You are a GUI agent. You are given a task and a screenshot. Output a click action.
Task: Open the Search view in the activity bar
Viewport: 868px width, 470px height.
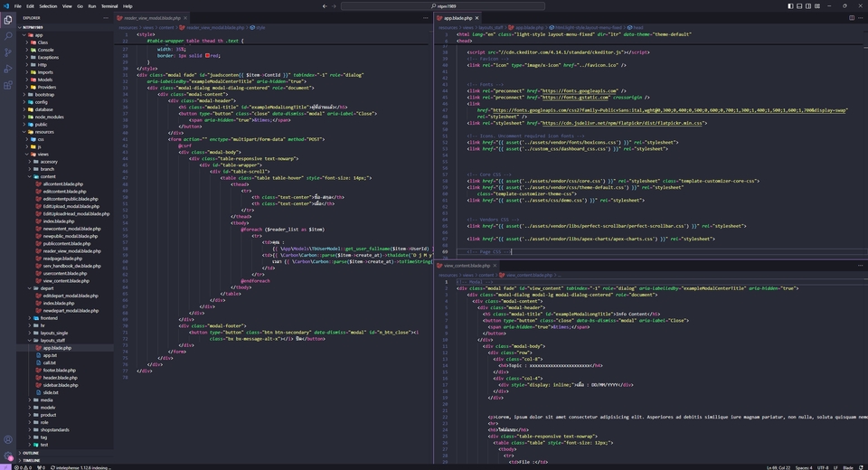coord(8,36)
